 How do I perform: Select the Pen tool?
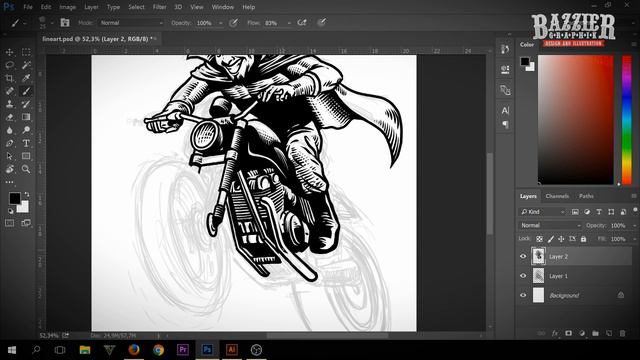tap(9, 143)
